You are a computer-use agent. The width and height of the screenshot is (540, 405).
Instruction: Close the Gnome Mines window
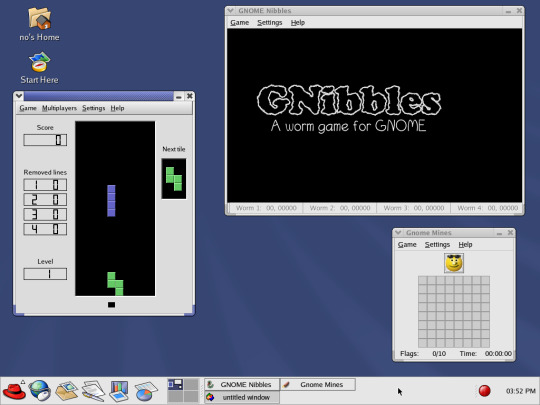[x=510, y=232]
